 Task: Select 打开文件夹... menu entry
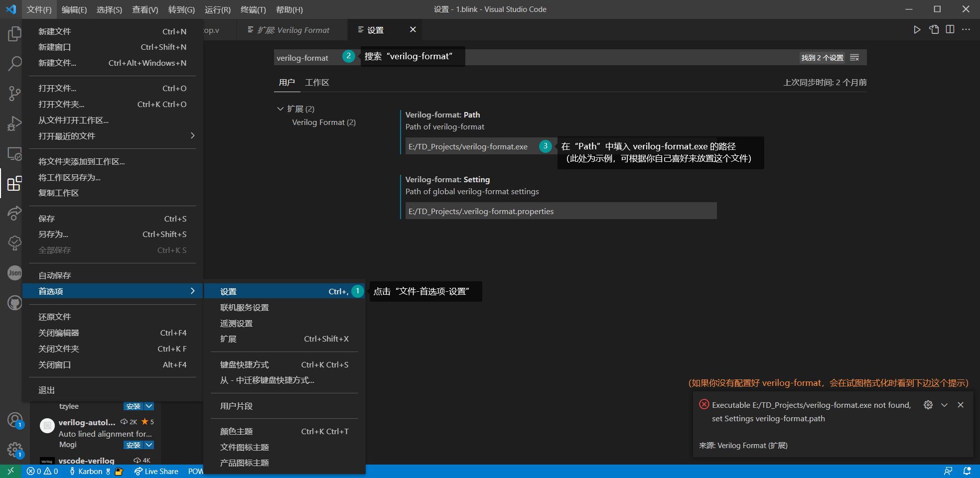113,104
